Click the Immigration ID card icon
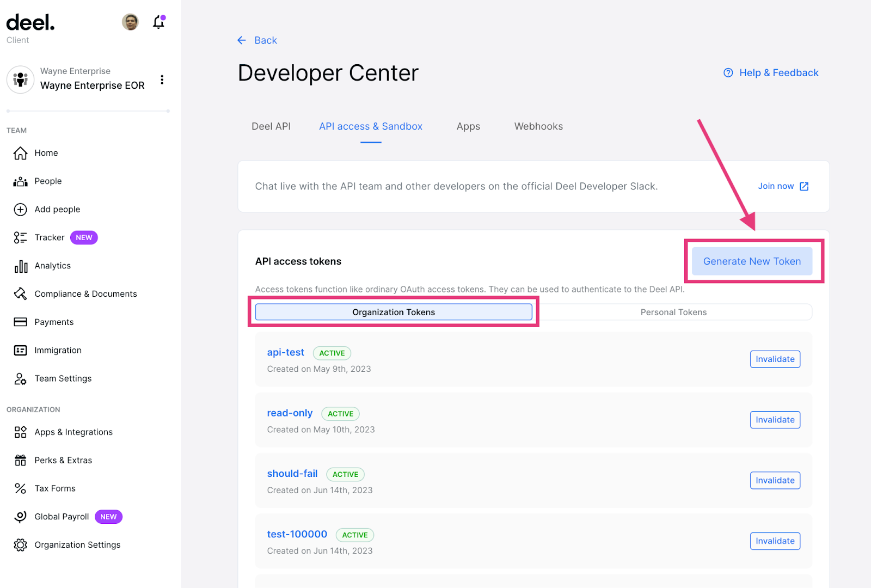 tap(20, 351)
